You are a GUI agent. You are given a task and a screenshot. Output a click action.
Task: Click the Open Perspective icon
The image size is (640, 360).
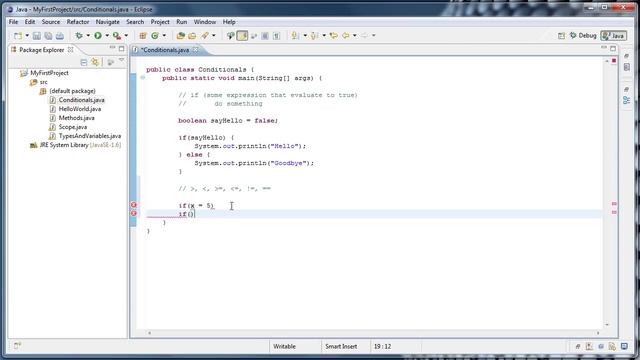click(x=562, y=36)
